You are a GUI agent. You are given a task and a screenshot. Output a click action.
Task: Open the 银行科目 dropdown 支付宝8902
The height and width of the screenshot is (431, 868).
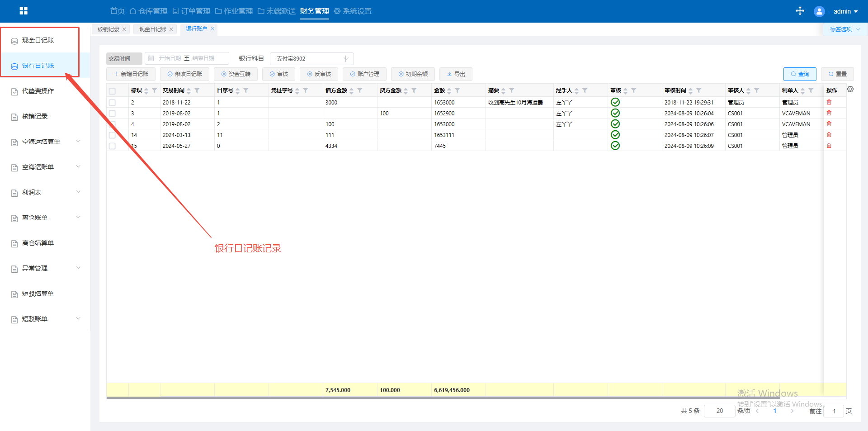tap(311, 59)
